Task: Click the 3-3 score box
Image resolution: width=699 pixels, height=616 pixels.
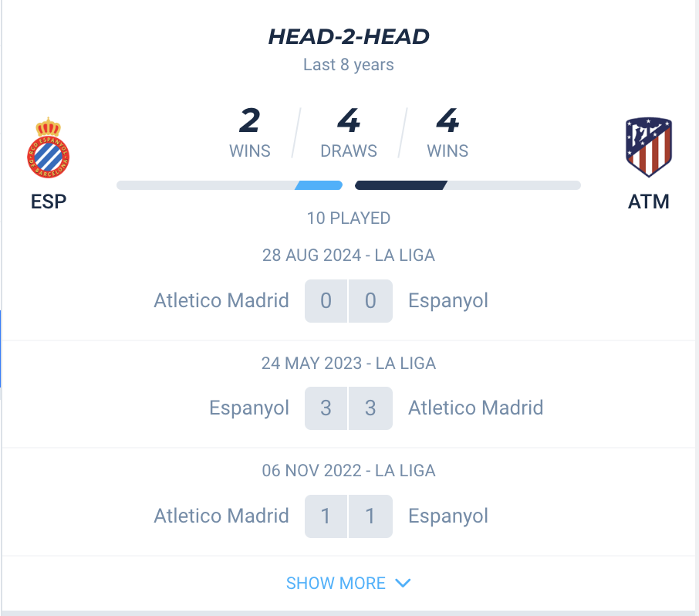Action: click(349, 408)
